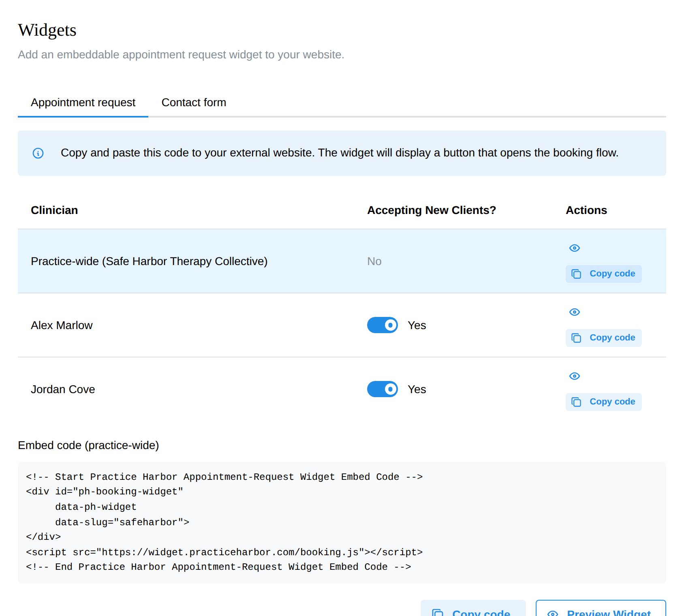Click the info icon in the blue banner
The image size is (697, 616).
(38, 153)
